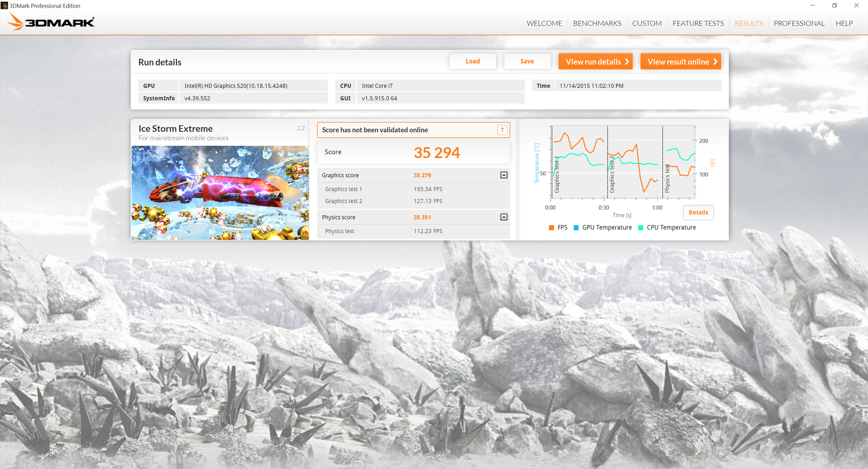Click the Physics score value 35 351
868x469 pixels.
[422, 217]
